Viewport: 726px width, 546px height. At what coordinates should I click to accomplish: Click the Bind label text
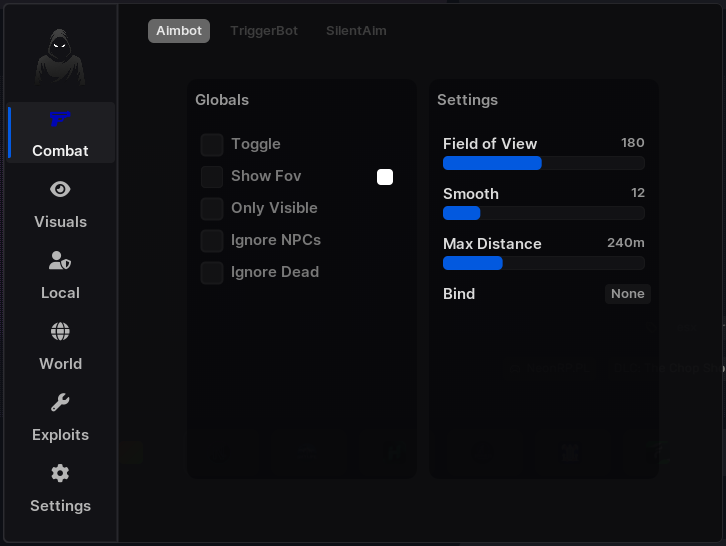coord(459,294)
